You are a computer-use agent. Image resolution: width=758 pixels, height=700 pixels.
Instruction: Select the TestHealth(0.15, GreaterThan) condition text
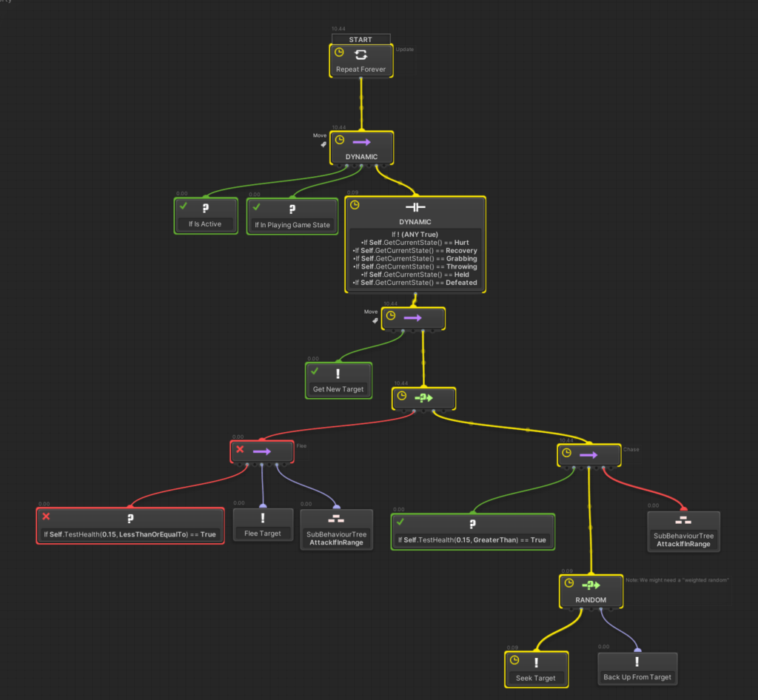(x=472, y=539)
